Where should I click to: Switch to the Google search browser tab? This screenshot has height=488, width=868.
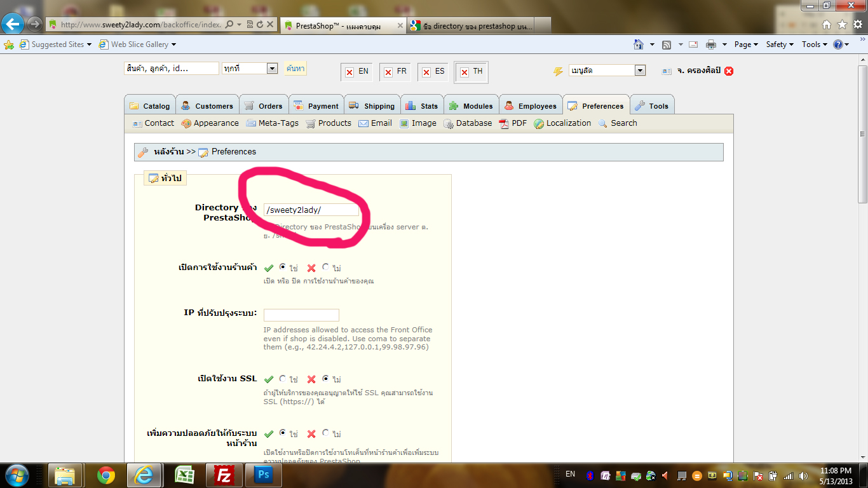point(471,25)
